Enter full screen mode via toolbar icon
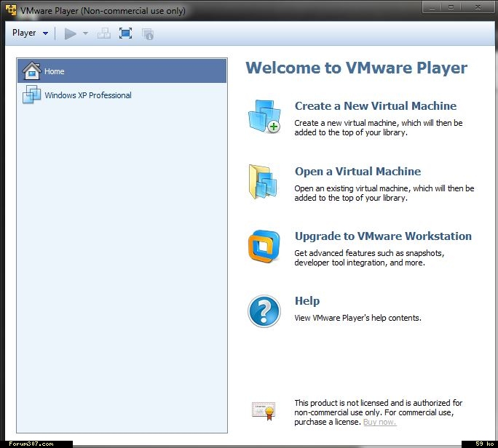This screenshot has height=448, width=498. pyautogui.click(x=125, y=33)
